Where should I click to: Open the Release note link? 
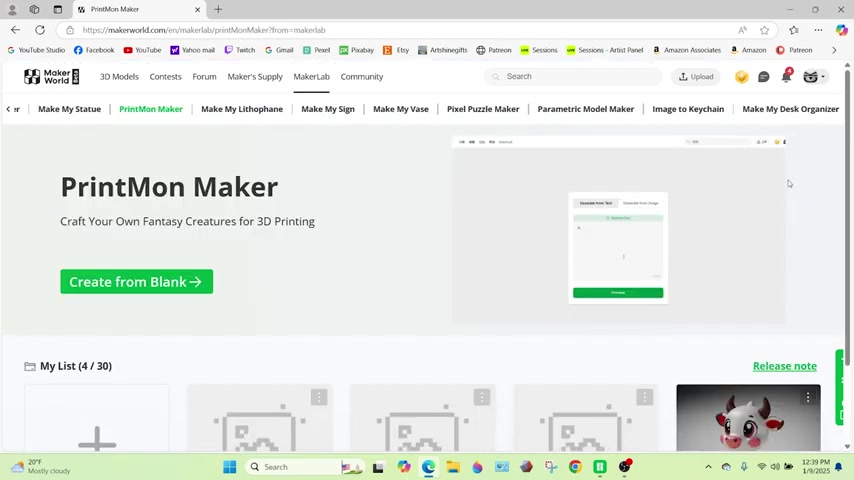tap(784, 366)
